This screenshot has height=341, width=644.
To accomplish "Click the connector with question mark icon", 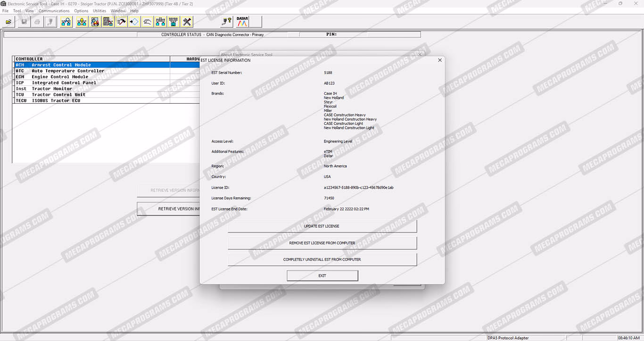I will coord(227,22).
